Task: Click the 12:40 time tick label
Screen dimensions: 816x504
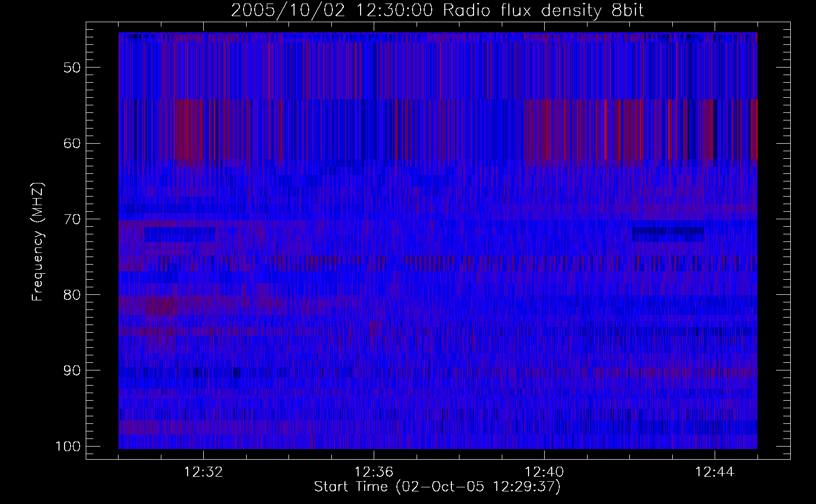Action: tap(544, 472)
